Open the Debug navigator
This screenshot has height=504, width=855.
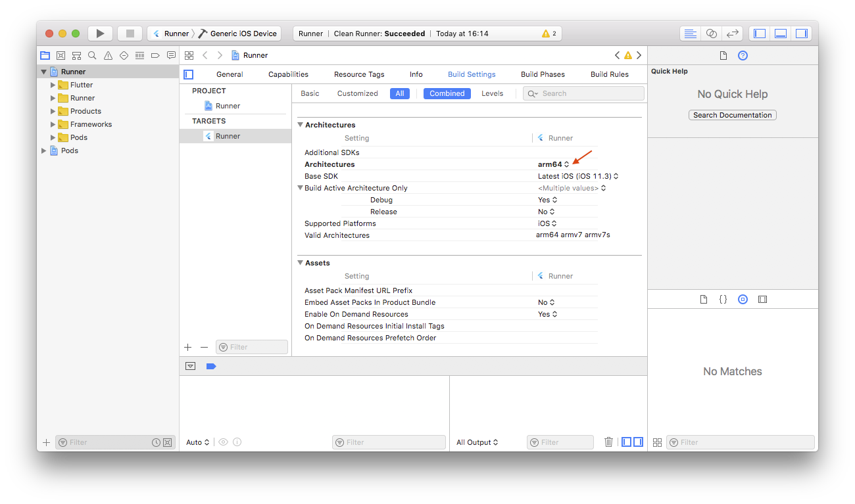pyautogui.click(x=139, y=55)
